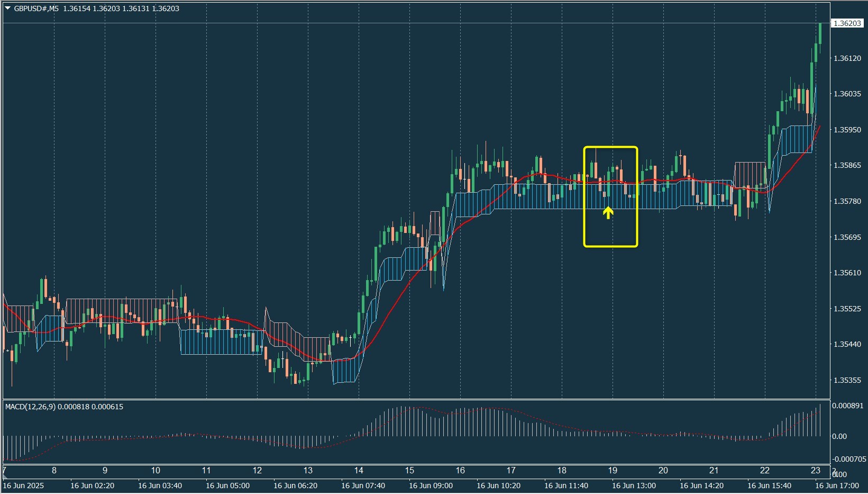The image size is (868, 494).
Task: Click hour marker 12 on the time axis
Action: 257,470
